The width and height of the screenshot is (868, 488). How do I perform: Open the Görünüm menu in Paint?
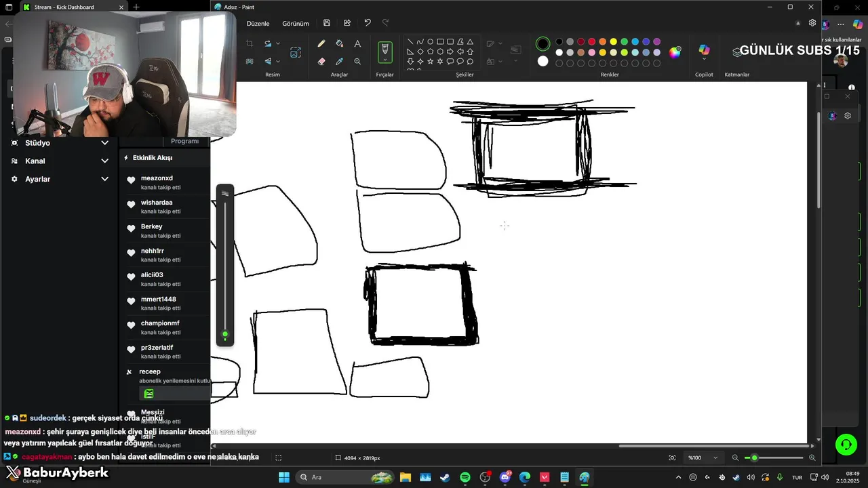pos(296,23)
